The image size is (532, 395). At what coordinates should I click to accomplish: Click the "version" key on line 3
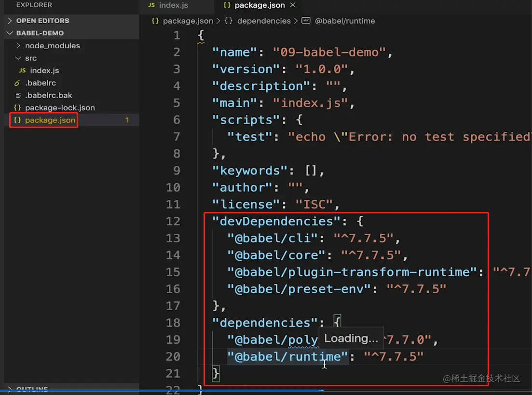pos(246,69)
